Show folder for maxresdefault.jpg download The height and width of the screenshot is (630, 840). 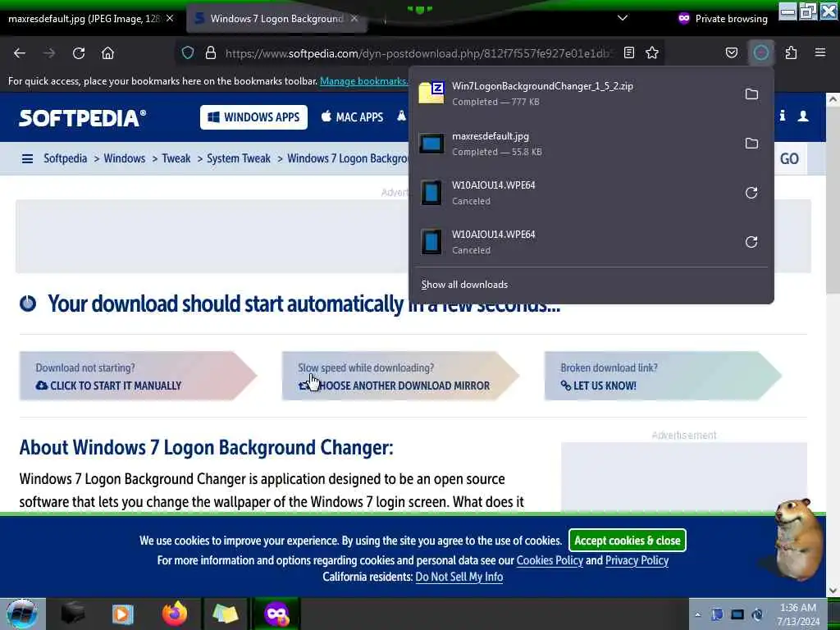tap(751, 144)
